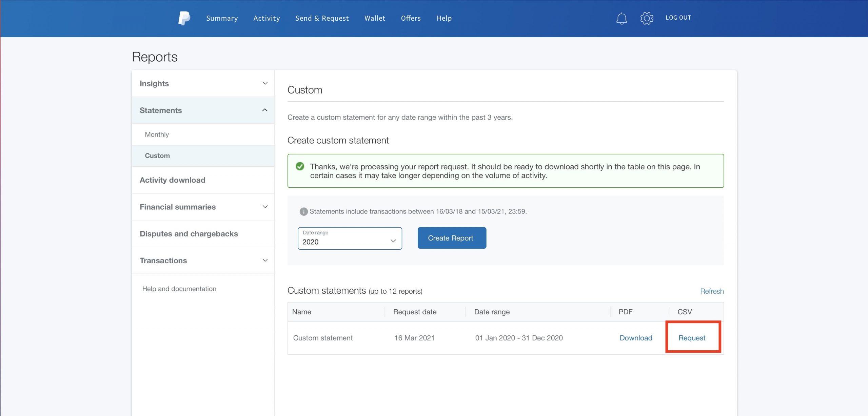Viewport: 868px width, 416px height.
Task: Open the Date range dropdown
Action: pos(350,238)
